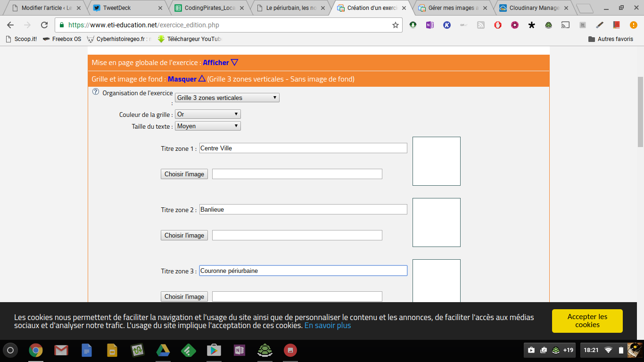Click the Cast extension icon
Screen dimensions: 644x362
tap(565, 25)
